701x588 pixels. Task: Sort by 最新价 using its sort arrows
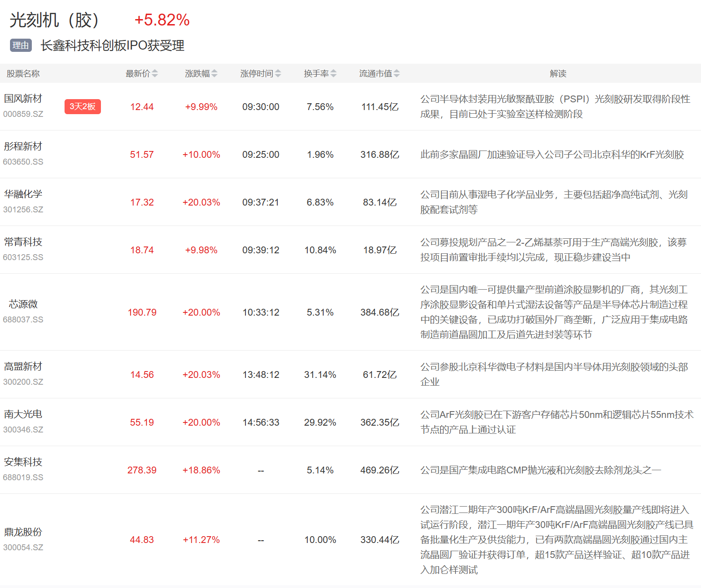pyautogui.click(x=155, y=73)
